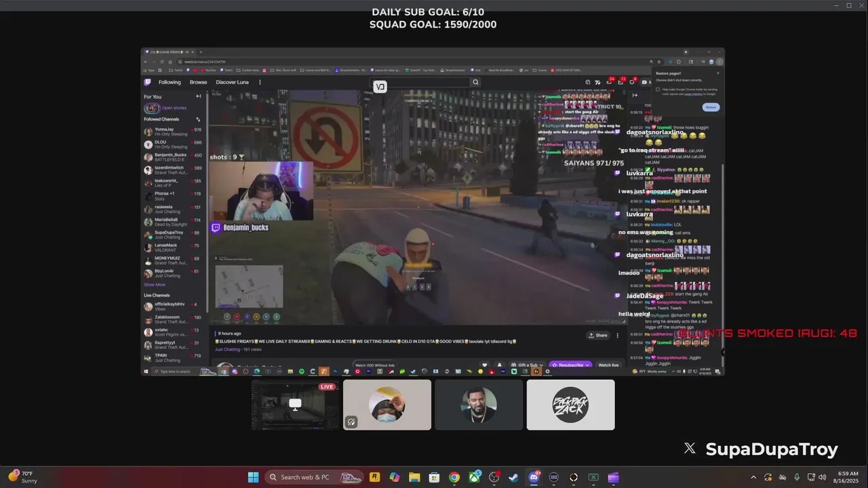Click the Chrome address bar URL
This screenshot has width=868, height=488.
pos(205,62)
